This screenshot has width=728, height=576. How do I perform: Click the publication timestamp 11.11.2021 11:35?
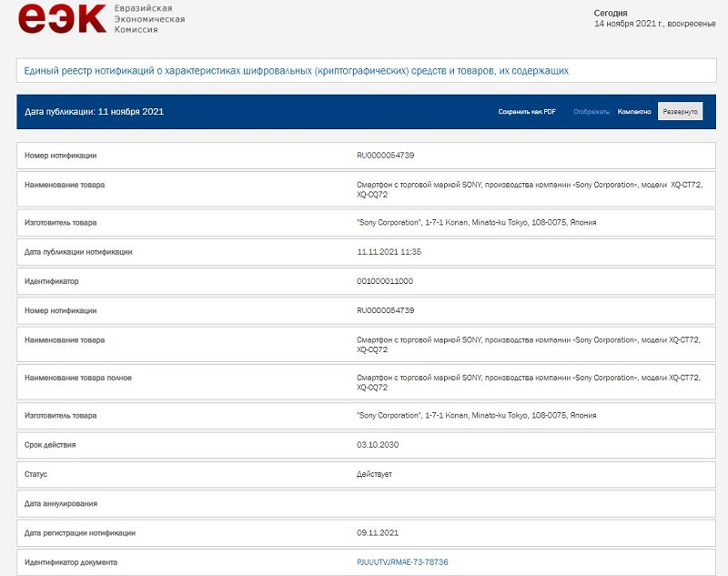tap(389, 252)
